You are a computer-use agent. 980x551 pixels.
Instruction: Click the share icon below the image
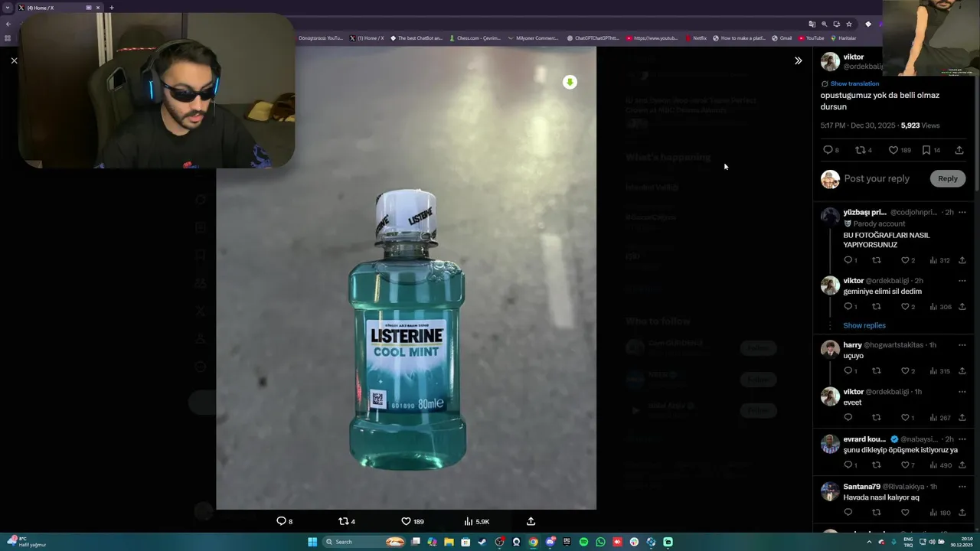531,521
